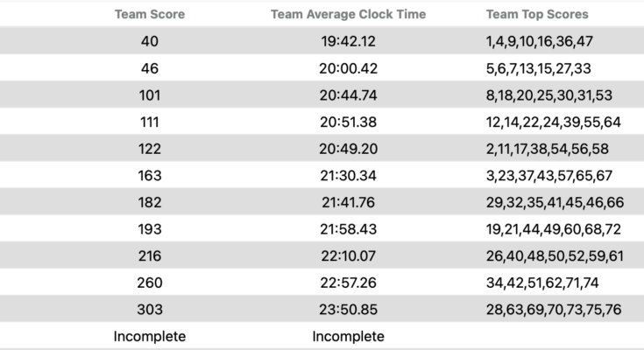Image resolution: width=644 pixels, height=350 pixels.
Task: Click the Team Average Clock Time header
Action: 348,14
